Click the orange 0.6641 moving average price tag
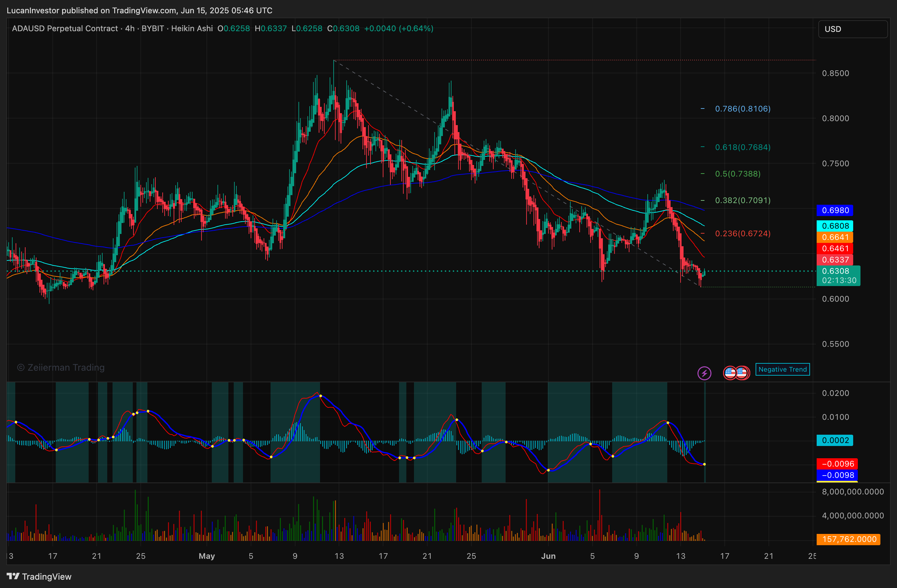Screen dimensions: 897x588 tap(835, 237)
